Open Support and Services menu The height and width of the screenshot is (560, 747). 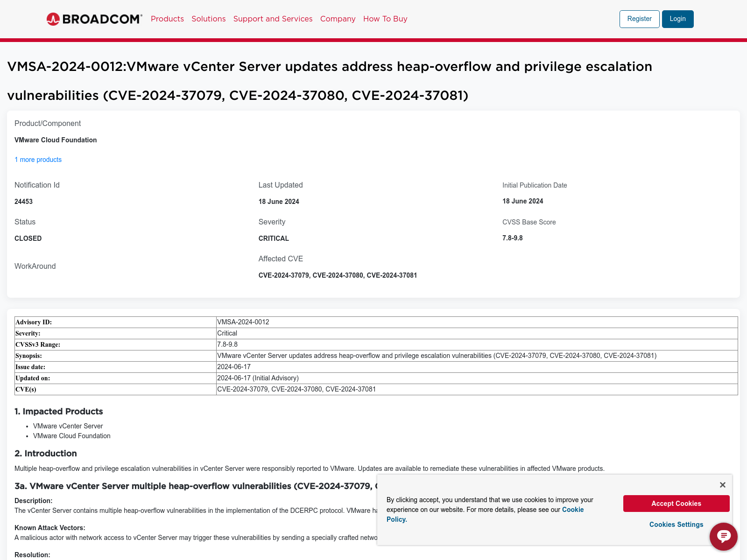point(273,19)
